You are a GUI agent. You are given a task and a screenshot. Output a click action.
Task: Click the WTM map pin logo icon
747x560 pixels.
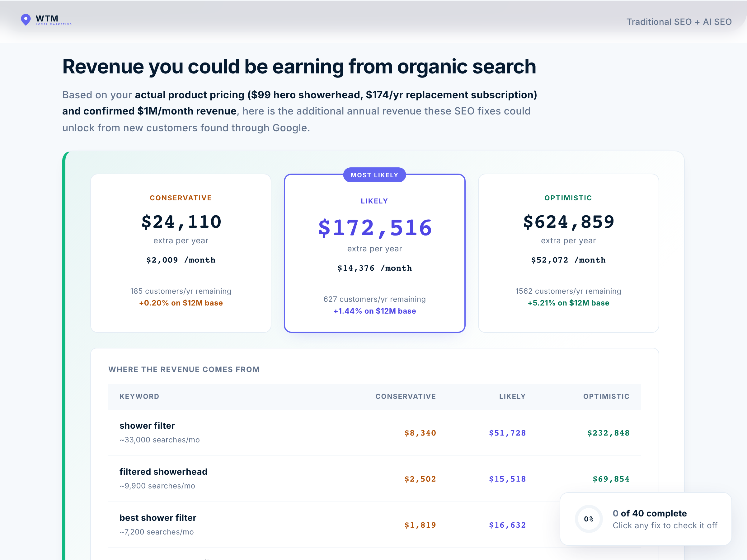point(26,20)
